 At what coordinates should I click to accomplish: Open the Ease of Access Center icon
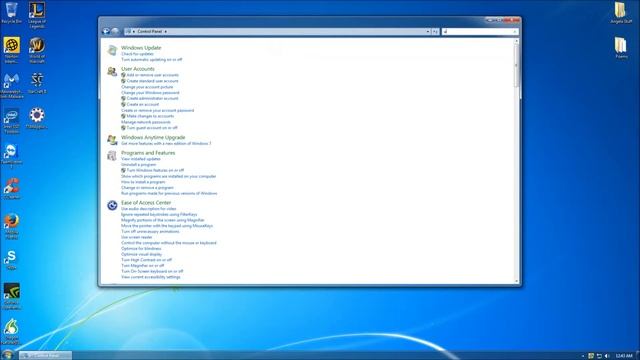(112, 205)
